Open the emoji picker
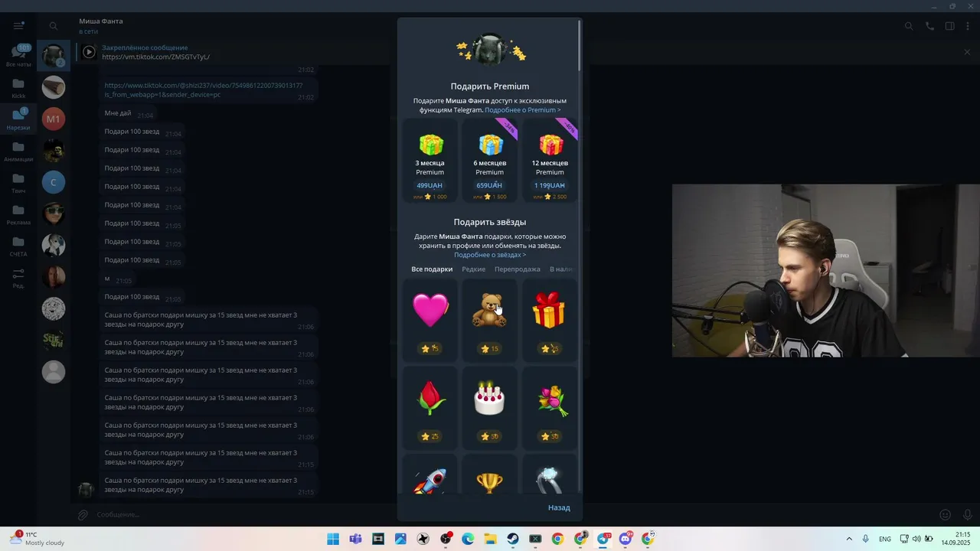 pos(946,515)
